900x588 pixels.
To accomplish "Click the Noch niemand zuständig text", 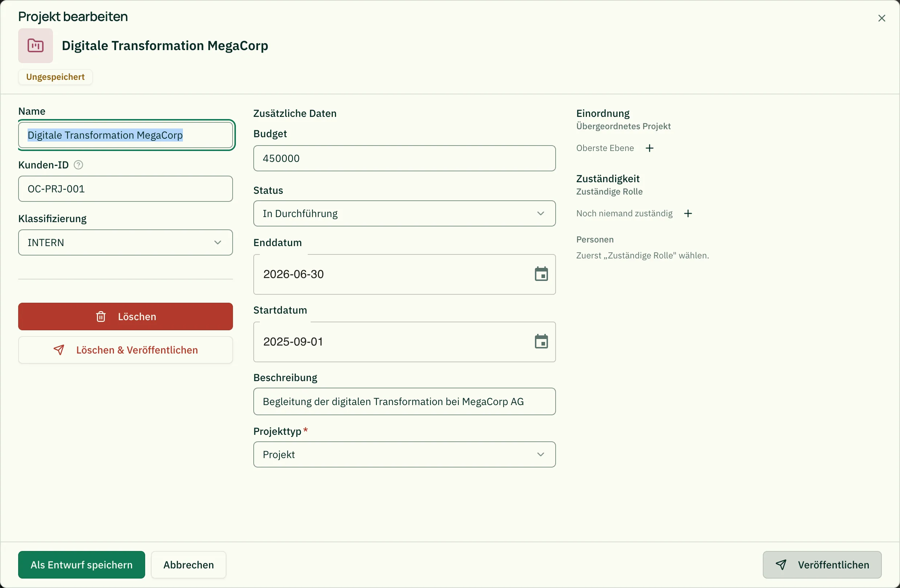I will [x=624, y=214].
